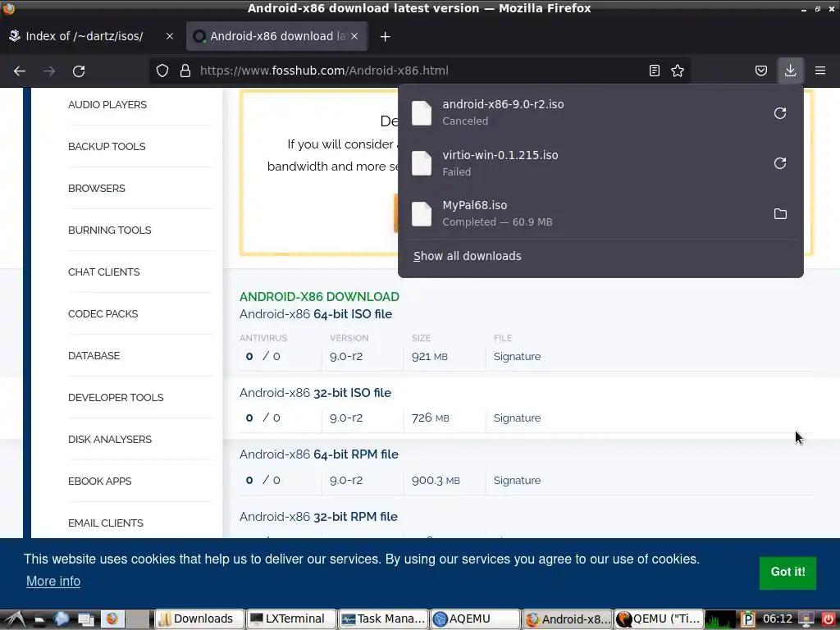
Task: Open DEVELOPER TOOLS category
Action: pos(116,397)
